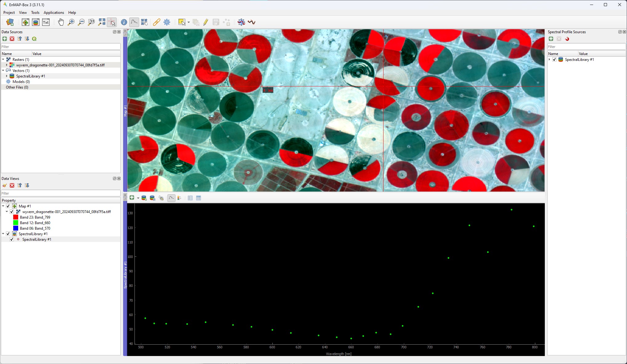This screenshot has width=627, height=364.
Task: Open selection tool dropdown arrow
Action: (188, 22)
